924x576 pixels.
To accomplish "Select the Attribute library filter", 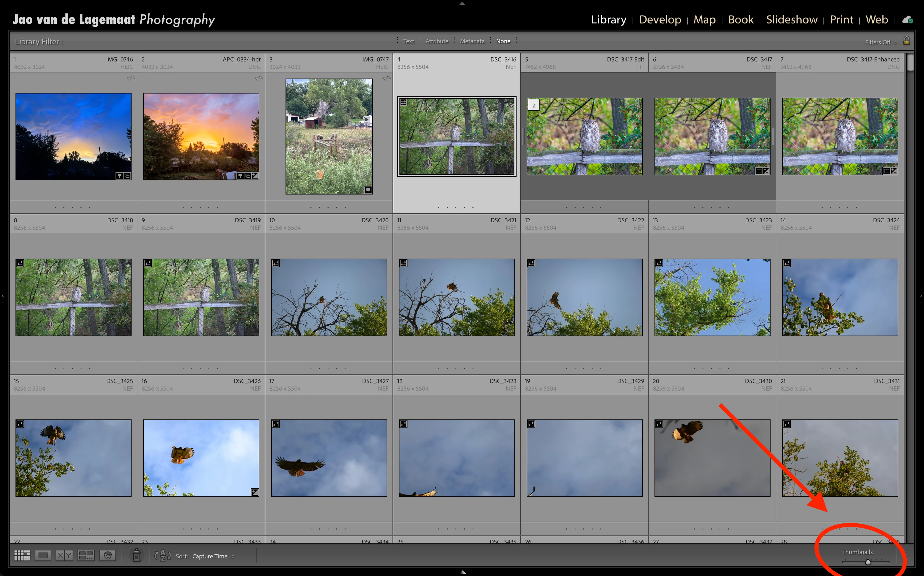I will (x=437, y=41).
